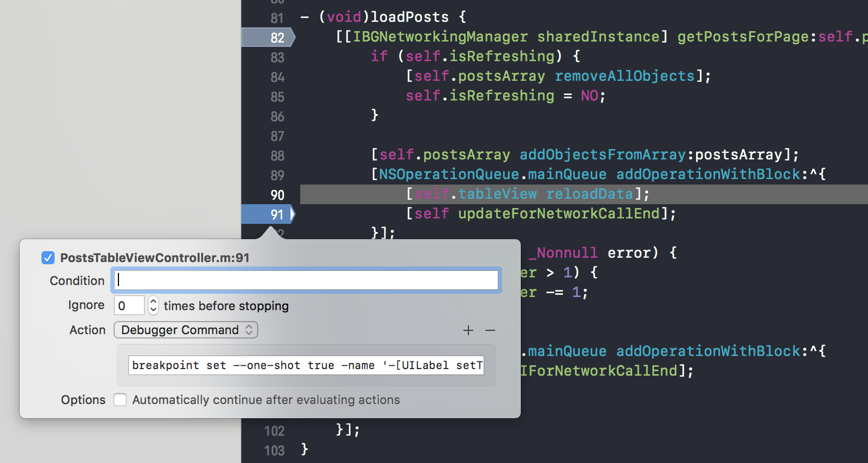Click the plus icon to add action

point(468,330)
